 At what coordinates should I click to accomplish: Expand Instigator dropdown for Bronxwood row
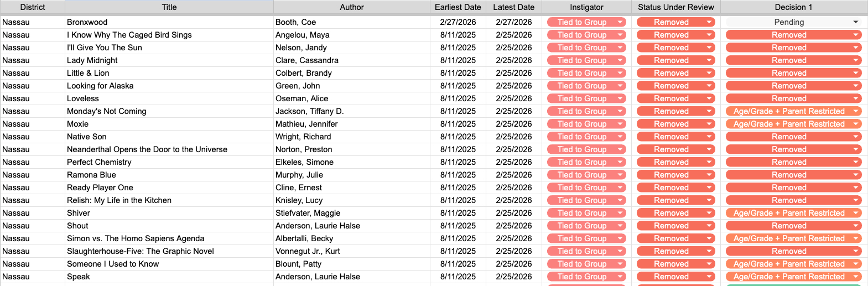click(620, 22)
